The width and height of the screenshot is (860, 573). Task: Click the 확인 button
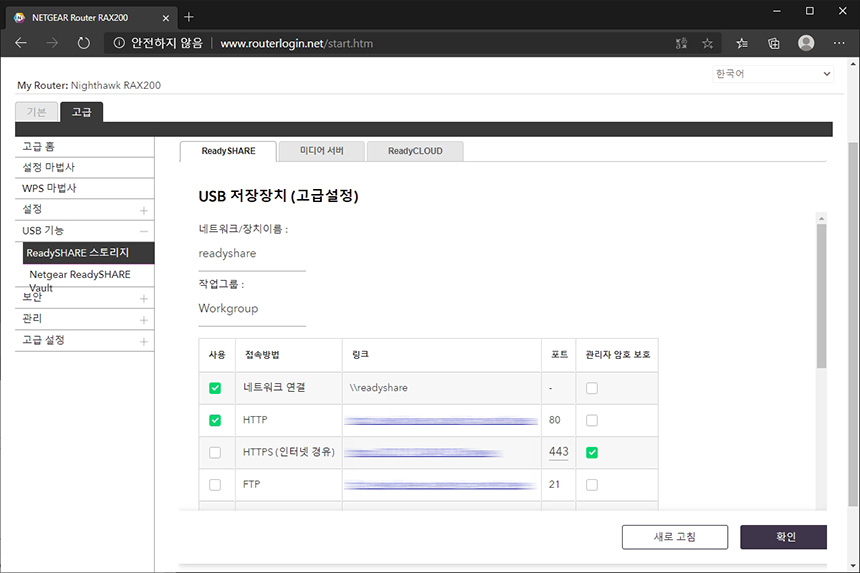click(x=784, y=537)
